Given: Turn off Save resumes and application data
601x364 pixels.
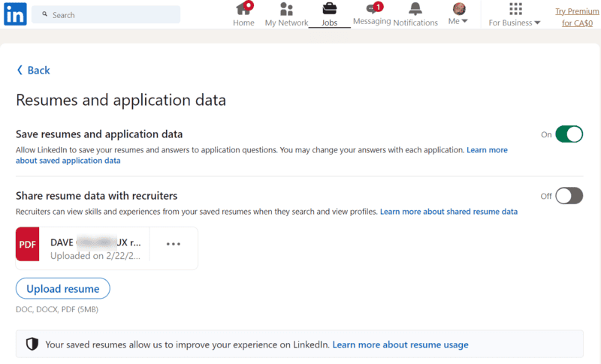Looking at the screenshot, I should point(569,134).
